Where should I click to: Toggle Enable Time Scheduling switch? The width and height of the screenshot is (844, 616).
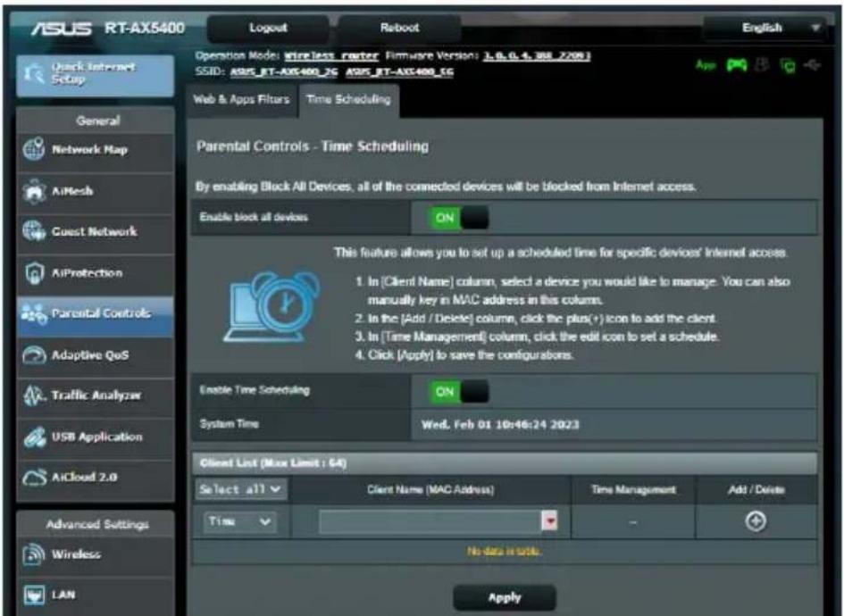pyautogui.click(x=458, y=392)
